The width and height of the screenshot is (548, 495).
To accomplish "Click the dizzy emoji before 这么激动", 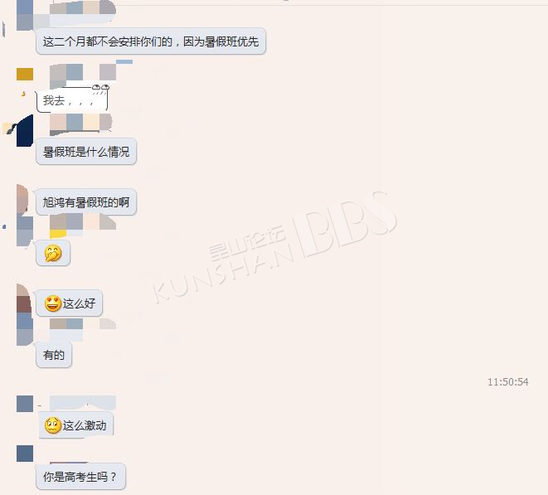I will click(x=53, y=425).
